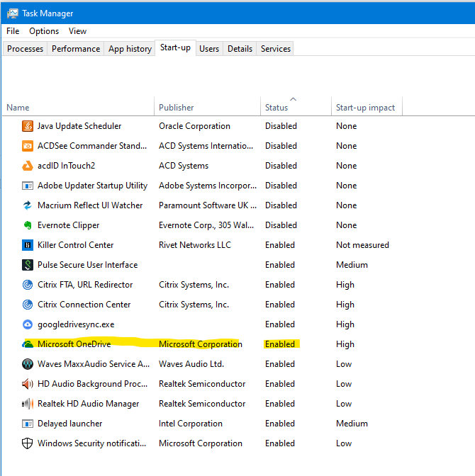This screenshot has width=475, height=476.
Task: Select the Evernote Clipper entry name
Action: click(x=68, y=225)
